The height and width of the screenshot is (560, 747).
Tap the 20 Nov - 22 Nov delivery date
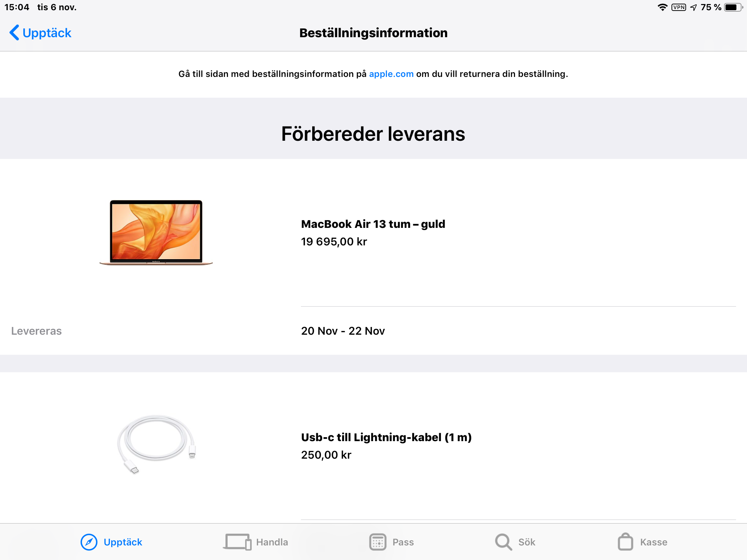click(343, 331)
